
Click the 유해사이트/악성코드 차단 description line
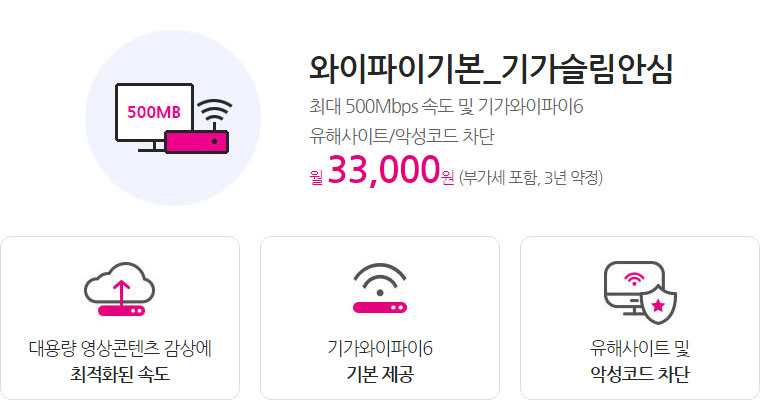(402, 136)
